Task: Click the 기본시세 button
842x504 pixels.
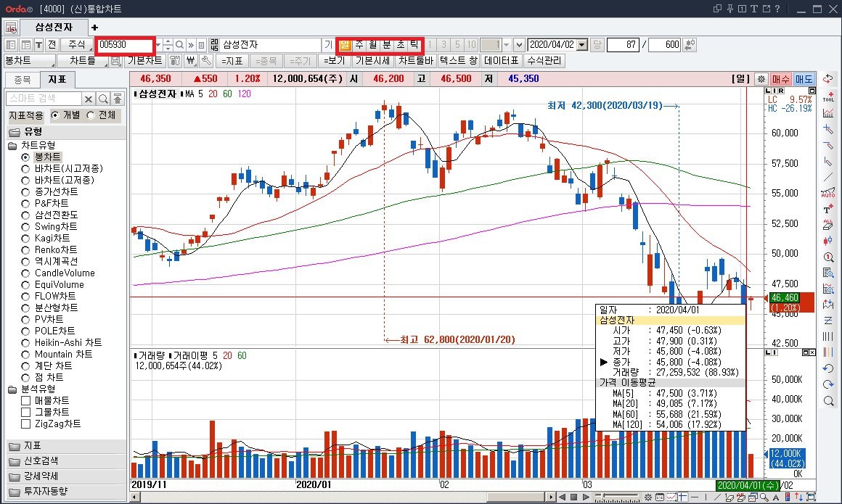Action: pos(372,61)
